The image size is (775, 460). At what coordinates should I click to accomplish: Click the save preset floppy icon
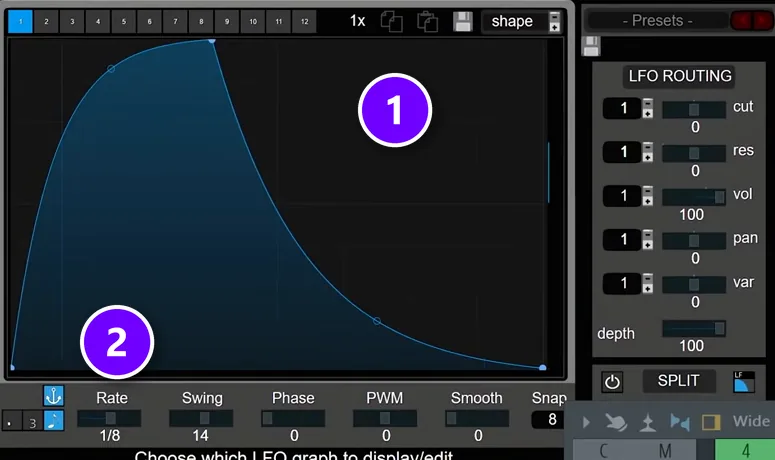pyautogui.click(x=591, y=46)
